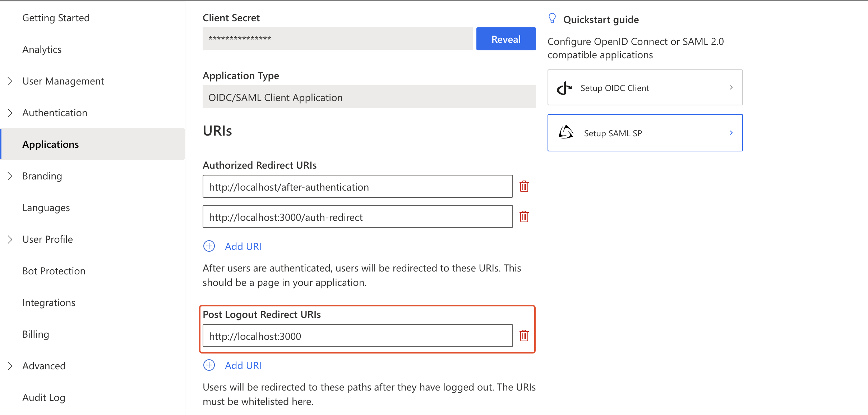
Task: Reveal the client secret
Action: pos(506,39)
